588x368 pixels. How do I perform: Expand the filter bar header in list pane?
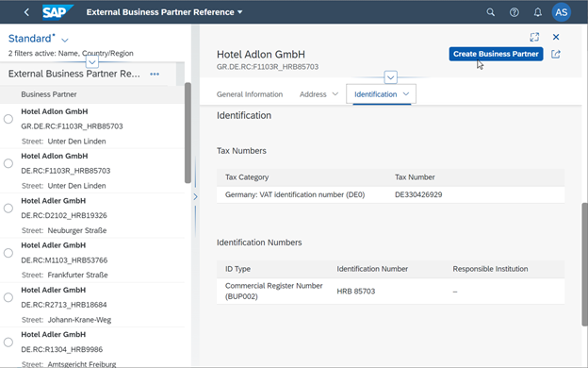(x=92, y=62)
